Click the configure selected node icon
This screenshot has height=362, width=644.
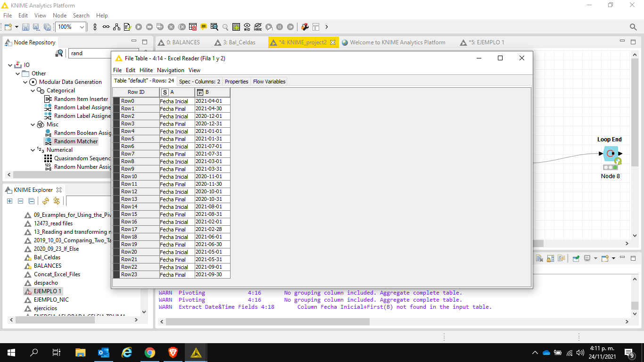[x=127, y=27]
